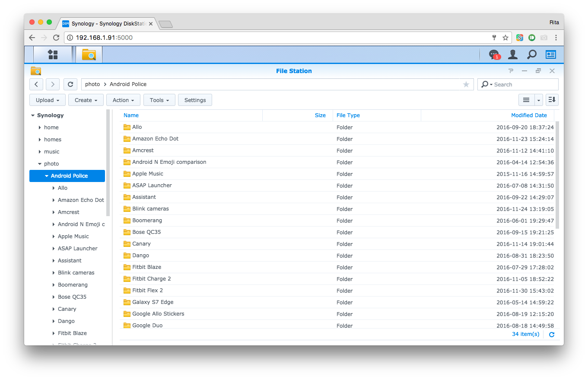The width and height of the screenshot is (588, 380).
Task: Open the Create dropdown menu
Action: (86, 100)
